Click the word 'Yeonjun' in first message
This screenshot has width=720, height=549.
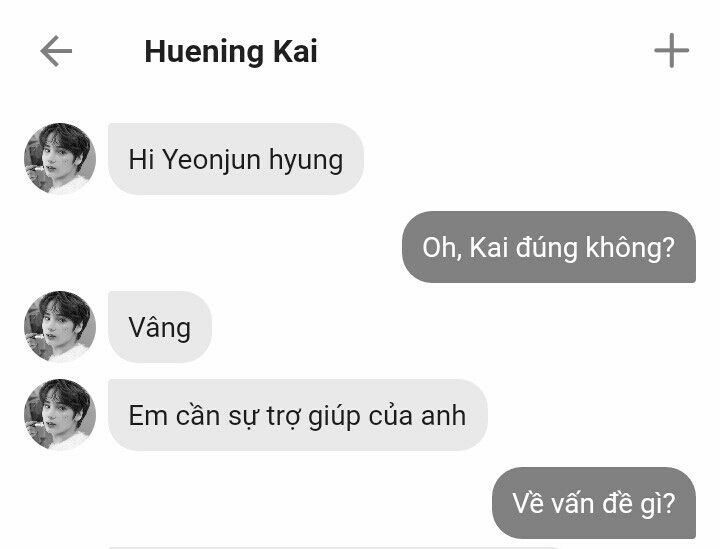[211, 160]
